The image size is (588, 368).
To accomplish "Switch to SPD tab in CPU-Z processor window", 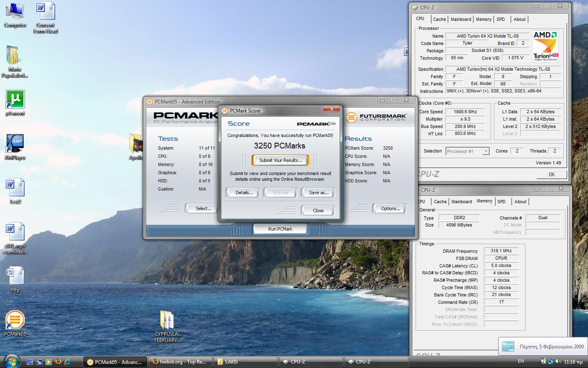I will tap(501, 19).
